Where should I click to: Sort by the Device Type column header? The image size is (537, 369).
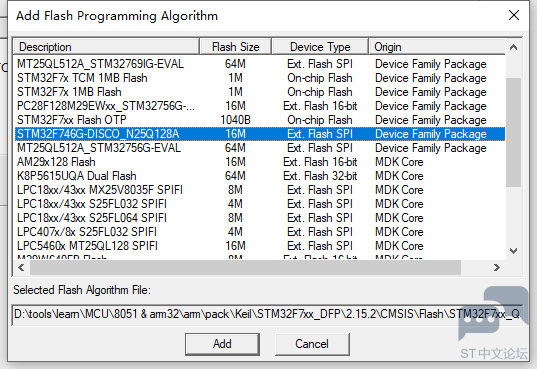[320, 47]
